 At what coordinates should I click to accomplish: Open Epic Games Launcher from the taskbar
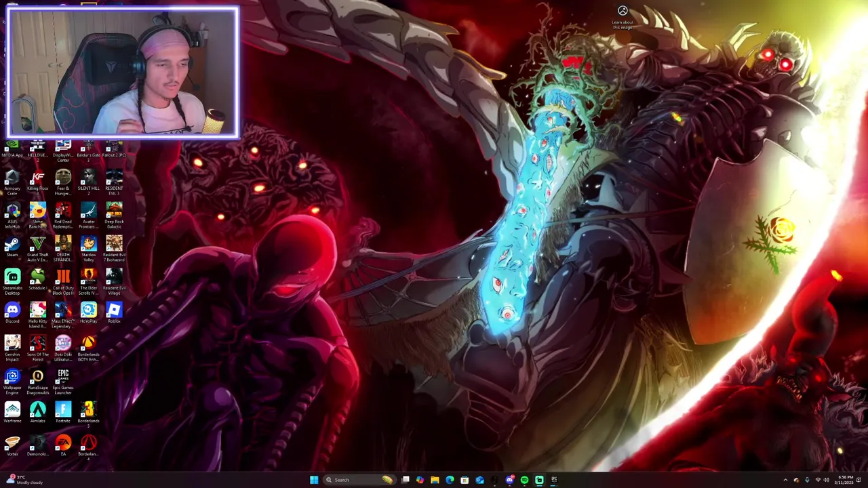(554, 480)
